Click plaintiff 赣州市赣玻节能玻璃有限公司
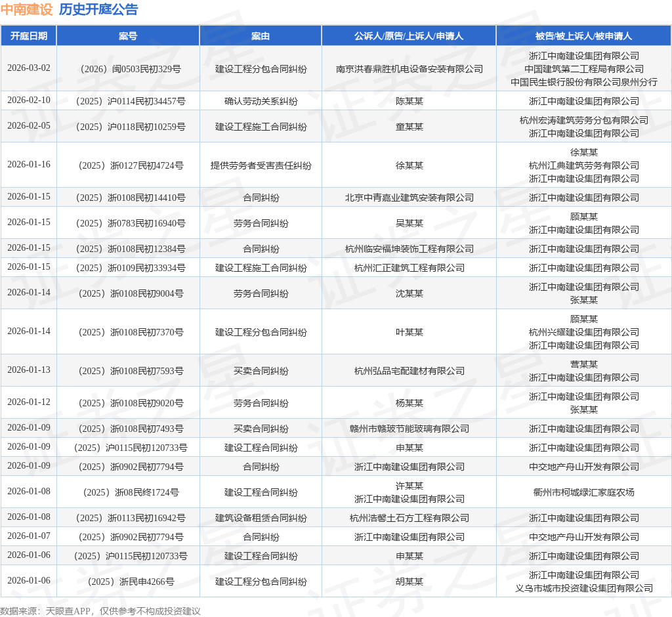 [409, 429]
